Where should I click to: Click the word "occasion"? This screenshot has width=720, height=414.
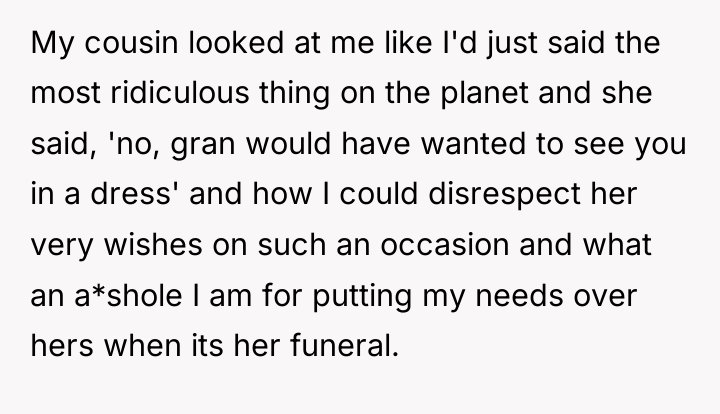point(444,245)
